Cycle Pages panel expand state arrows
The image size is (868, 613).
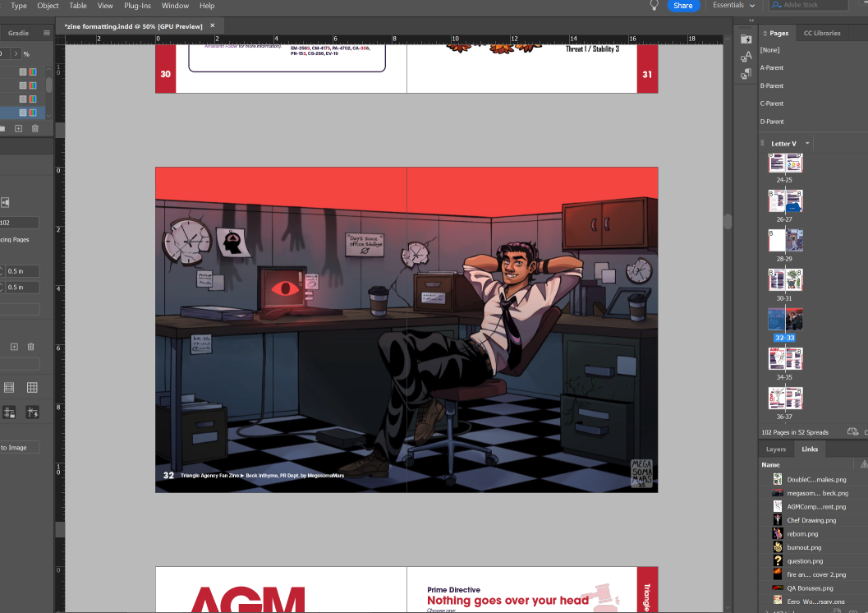click(765, 33)
